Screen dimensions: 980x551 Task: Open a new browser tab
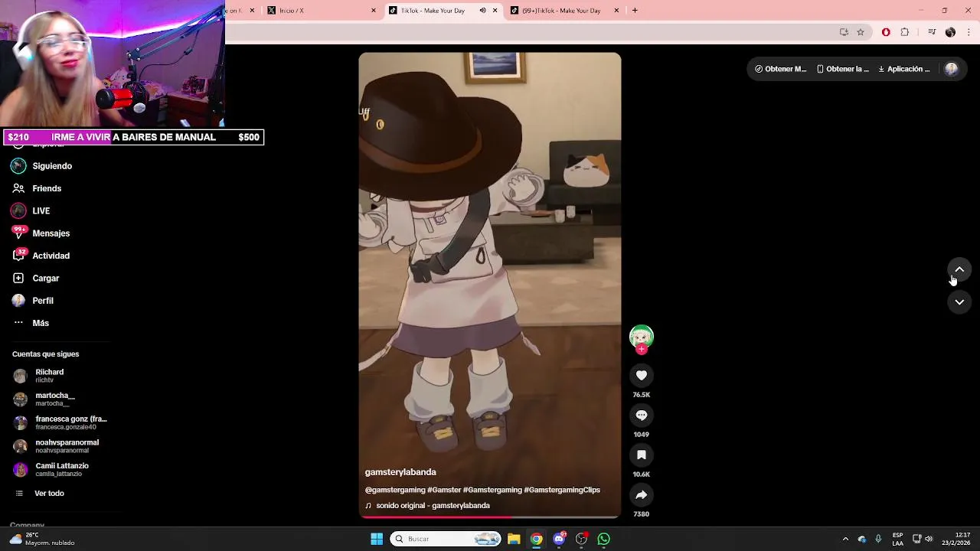pyautogui.click(x=635, y=11)
